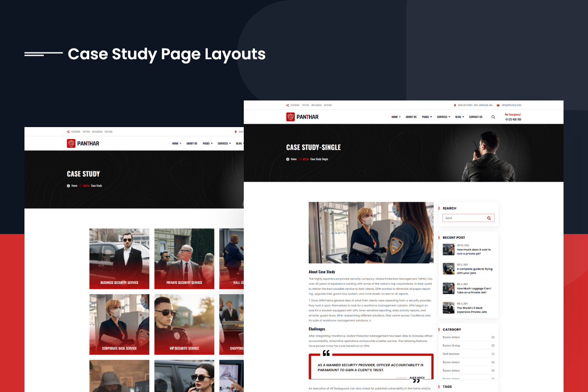Image resolution: width=588 pixels, height=392 pixels.
Task: Click the 'Challenges' heading
Action: (x=317, y=329)
